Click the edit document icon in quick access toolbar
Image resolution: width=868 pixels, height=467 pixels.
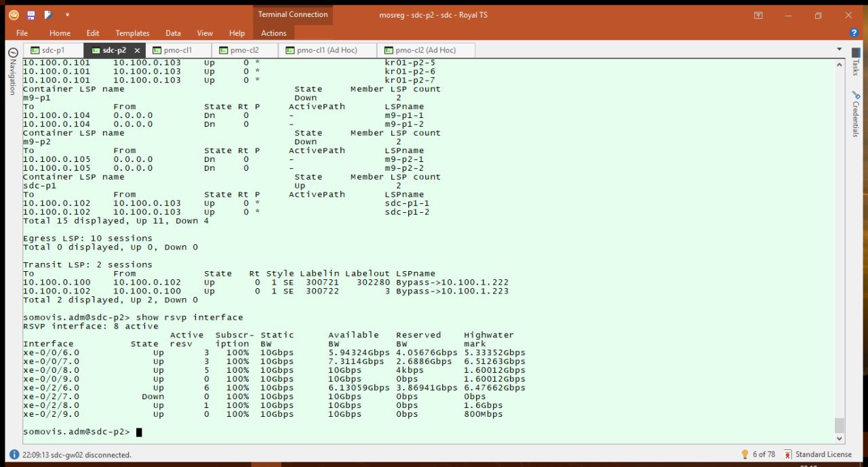(x=48, y=15)
